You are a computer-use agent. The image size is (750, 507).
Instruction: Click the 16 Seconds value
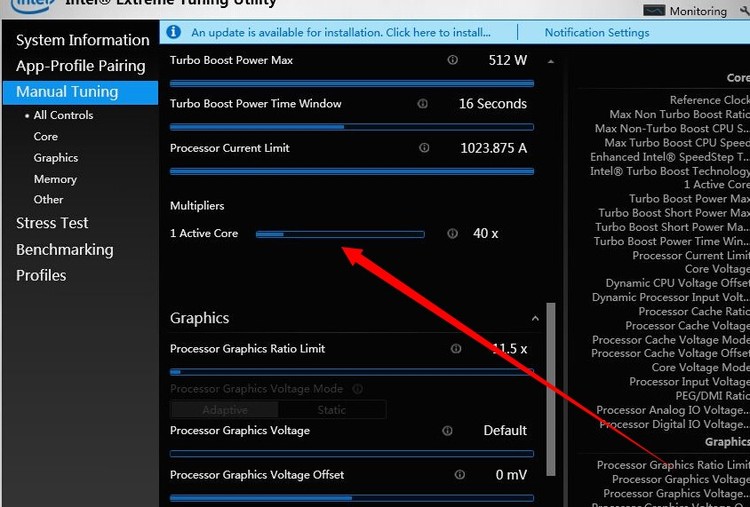(x=493, y=104)
